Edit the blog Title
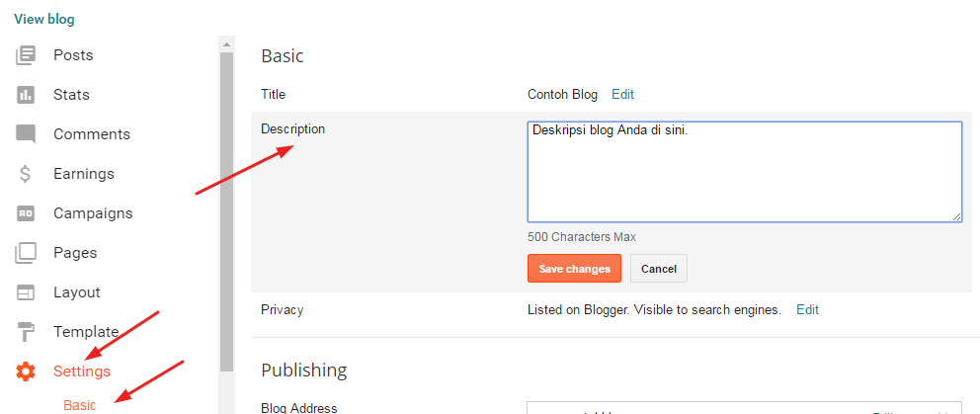This screenshot has height=414, width=980. (x=622, y=95)
